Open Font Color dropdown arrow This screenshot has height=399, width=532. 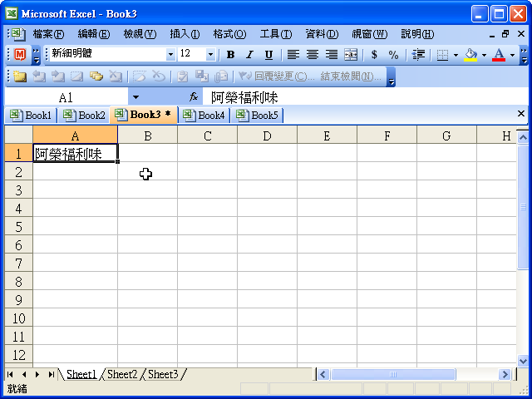click(x=512, y=55)
